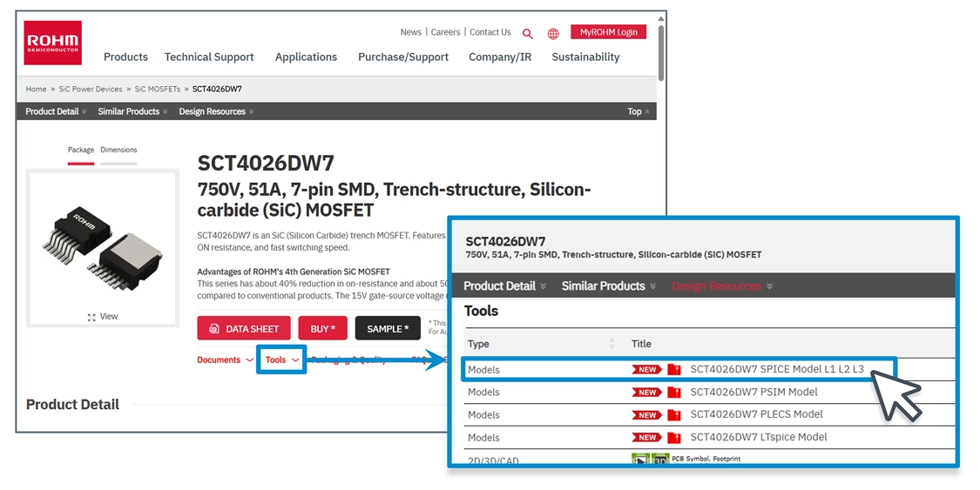Viewport: 980px width, 490px height.
Task: Open the search magnifier icon
Action: point(528,34)
